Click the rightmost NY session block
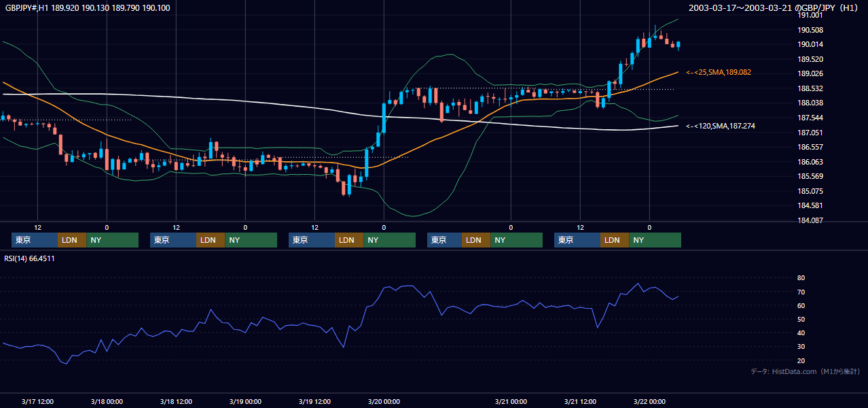The image size is (868, 408). pyautogui.click(x=655, y=240)
